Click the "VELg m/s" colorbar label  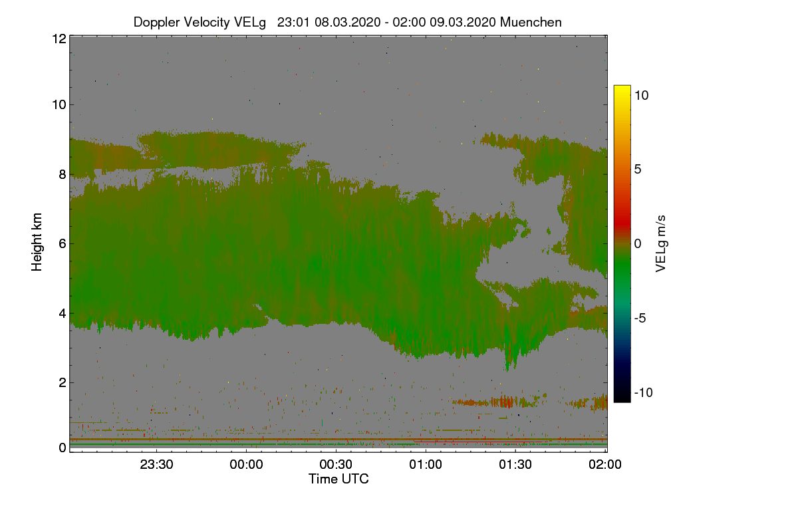(x=660, y=243)
